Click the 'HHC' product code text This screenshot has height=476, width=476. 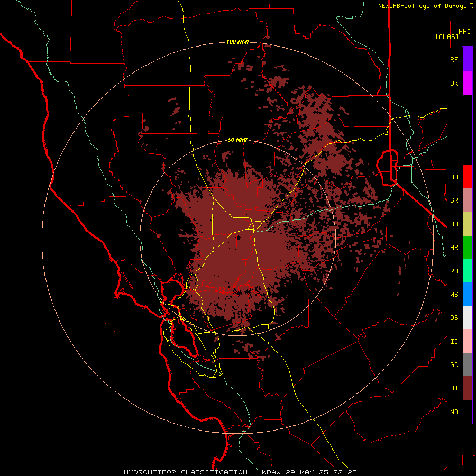[x=465, y=32]
